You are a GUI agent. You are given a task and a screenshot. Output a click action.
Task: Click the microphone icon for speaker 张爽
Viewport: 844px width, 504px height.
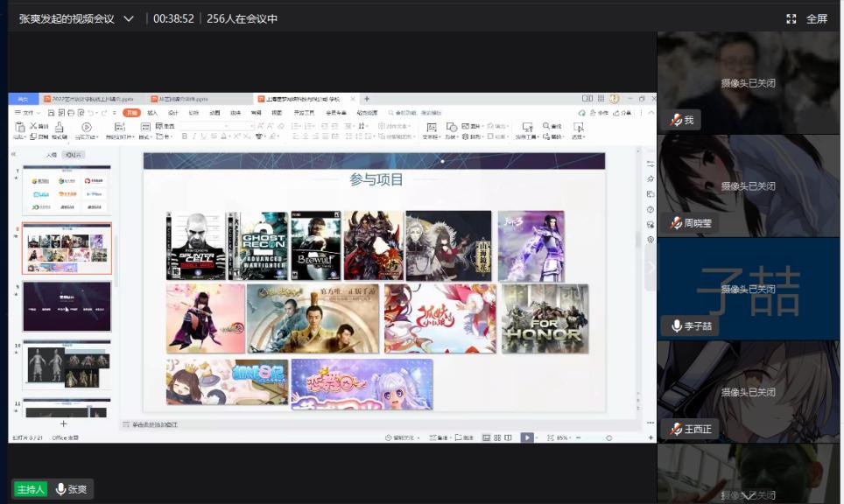click(x=60, y=489)
